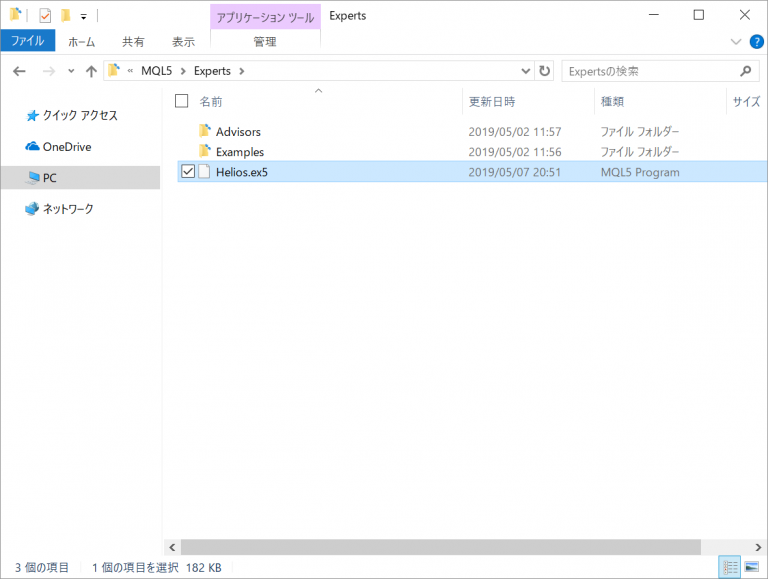
Task: Click the Experts search box
Action: 650,71
